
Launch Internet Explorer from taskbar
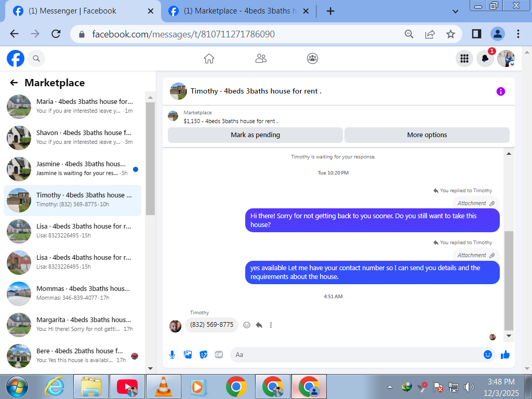tap(54, 387)
